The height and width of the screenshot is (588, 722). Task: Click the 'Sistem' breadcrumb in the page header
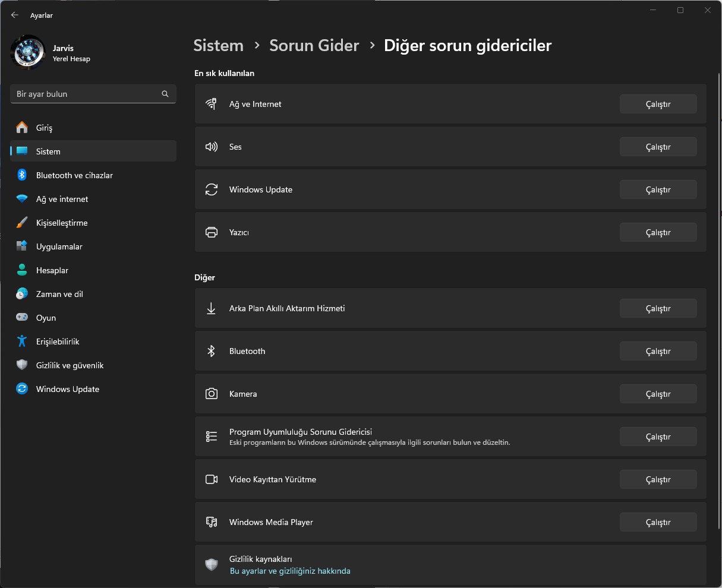coord(219,46)
